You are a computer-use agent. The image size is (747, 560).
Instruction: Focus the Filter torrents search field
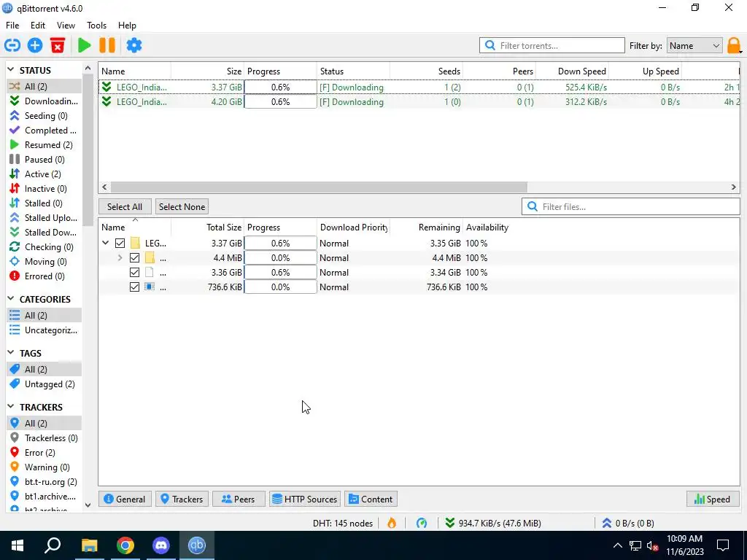tap(552, 46)
